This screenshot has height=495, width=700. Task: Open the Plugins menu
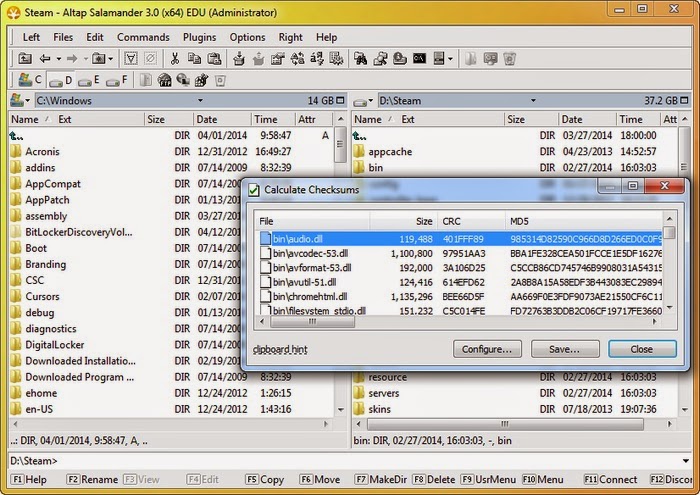(x=200, y=37)
